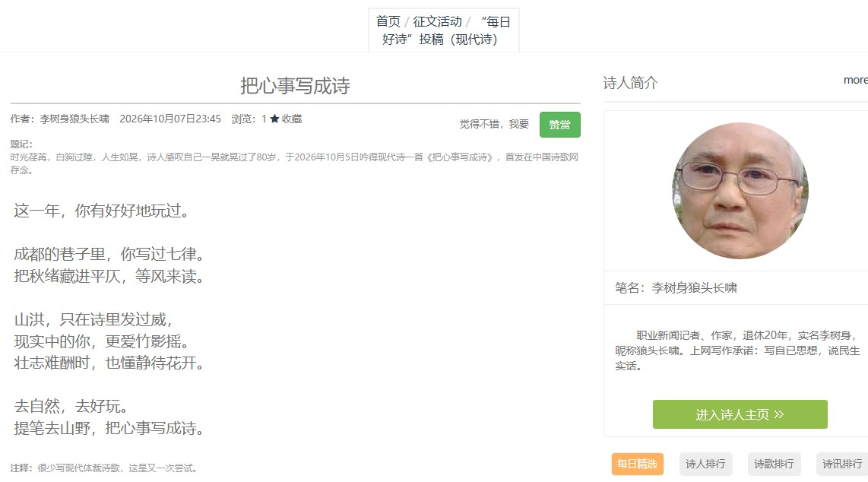Go to 征文活动 breadcrumb
The height and width of the screenshot is (482, 868).
(437, 21)
